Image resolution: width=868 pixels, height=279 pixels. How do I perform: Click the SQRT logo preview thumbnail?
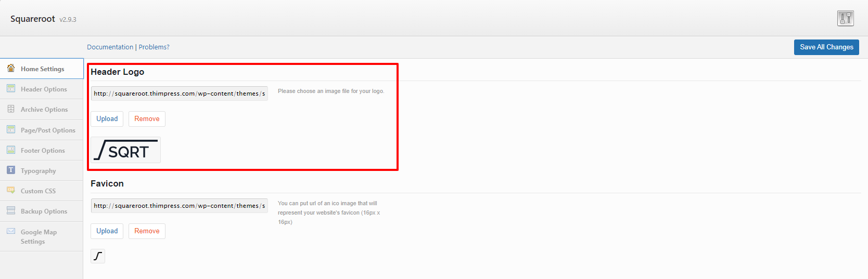(x=126, y=150)
